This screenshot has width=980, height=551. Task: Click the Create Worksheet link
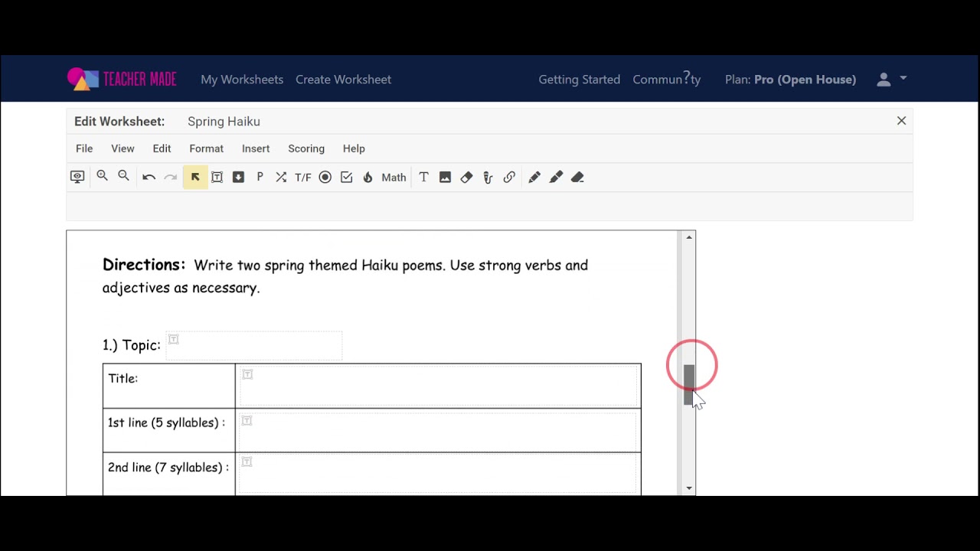click(343, 80)
